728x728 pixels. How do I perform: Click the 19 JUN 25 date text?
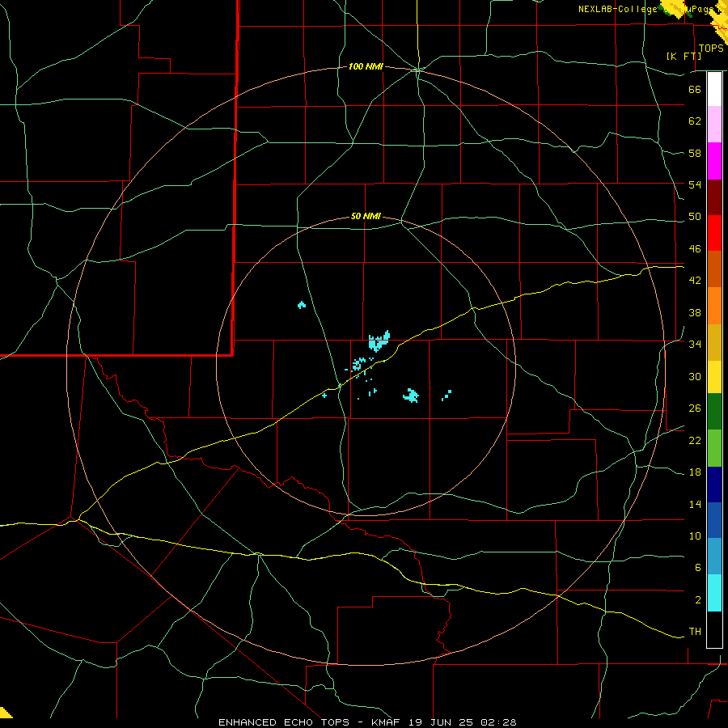click(441, 722)
